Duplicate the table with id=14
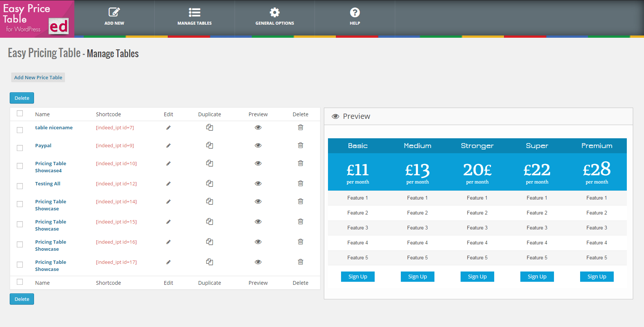Image resolution: width=644 pixels, height=327 pixels. tap(210, 201)
